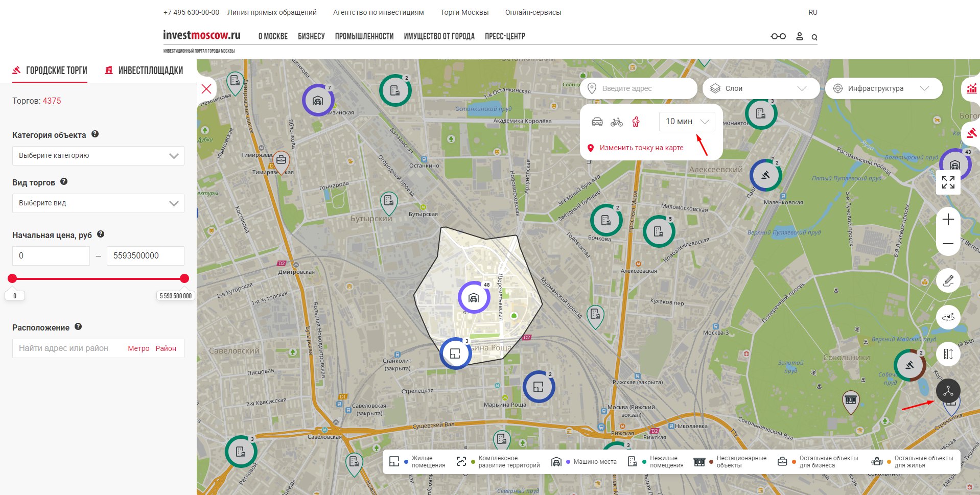Click parking cluster marker with 48 objects
980x495 pixels.
click(474, 297)
